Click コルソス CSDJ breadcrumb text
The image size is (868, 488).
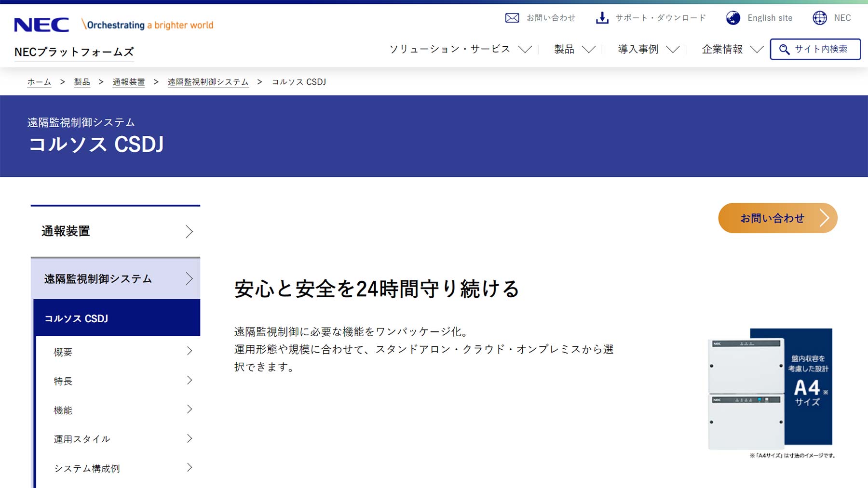pos(299,82)
